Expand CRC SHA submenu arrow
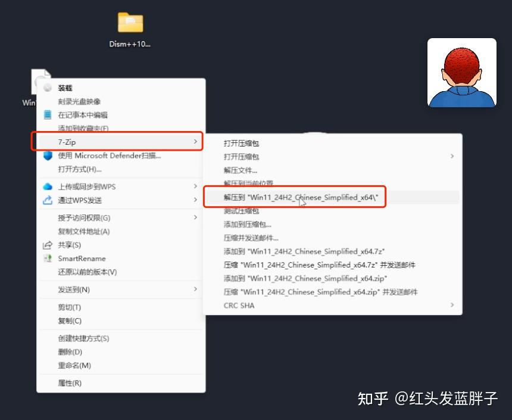This screenshot has height=420, width=512. (452, 305)
